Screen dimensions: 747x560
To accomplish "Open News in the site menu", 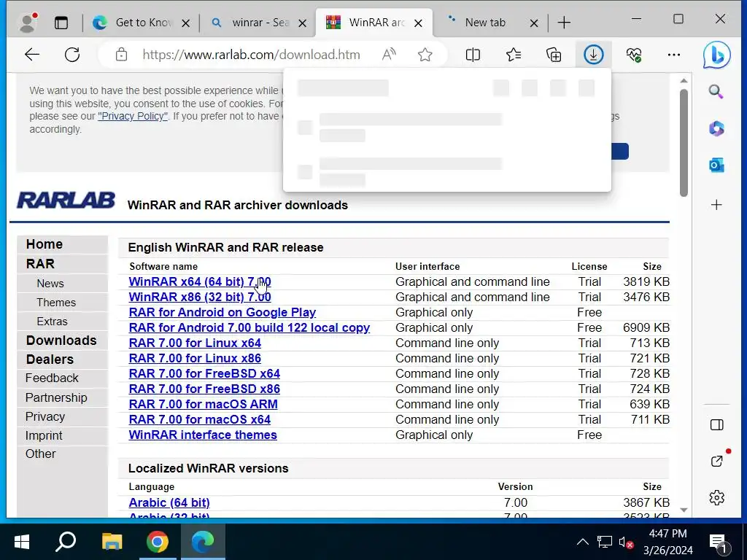I will 50,284.
